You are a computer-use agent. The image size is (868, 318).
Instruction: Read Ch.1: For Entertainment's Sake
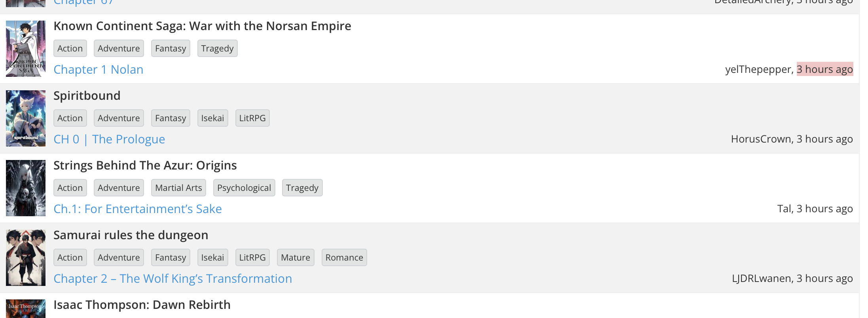coord(137,209)
